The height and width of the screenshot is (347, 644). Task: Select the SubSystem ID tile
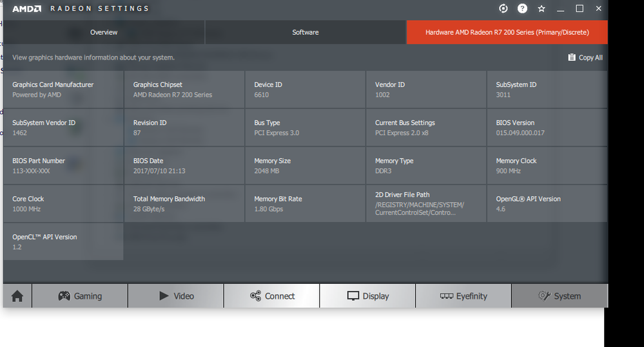[x=547, y=89]
